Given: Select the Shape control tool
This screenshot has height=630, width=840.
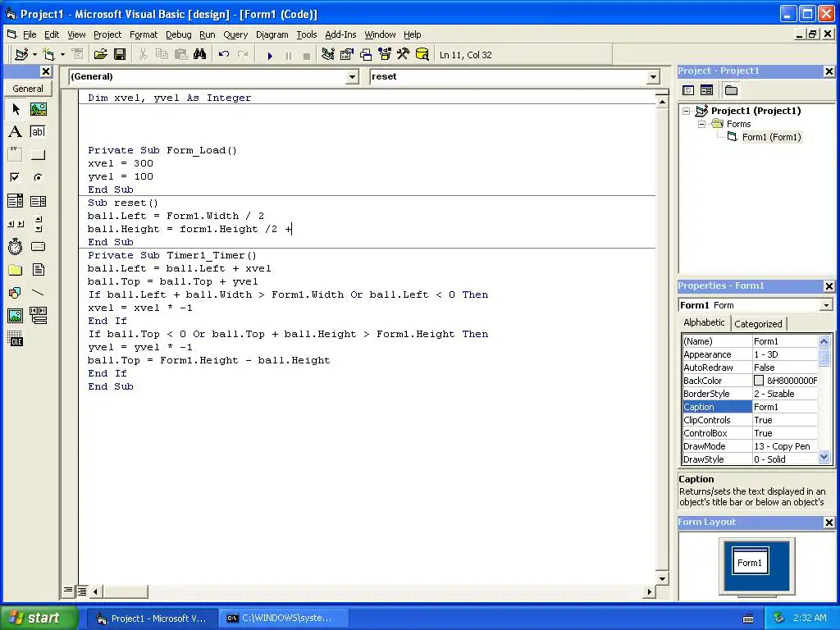Looking at the screenshot, I should point(16,293).
